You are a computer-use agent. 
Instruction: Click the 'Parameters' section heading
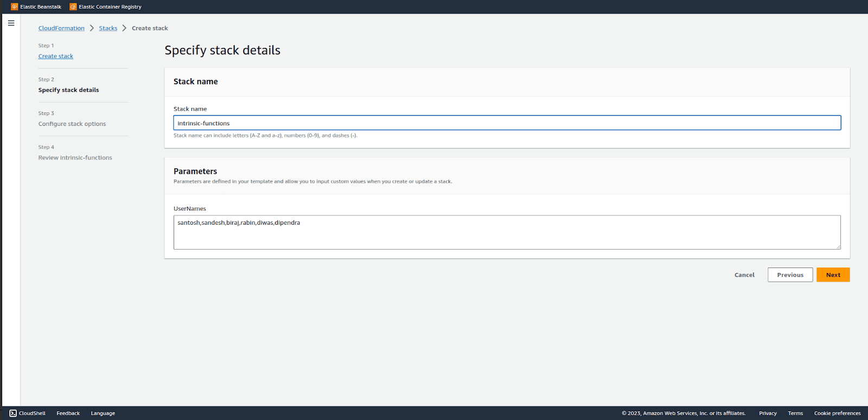[x=195, y=171]
